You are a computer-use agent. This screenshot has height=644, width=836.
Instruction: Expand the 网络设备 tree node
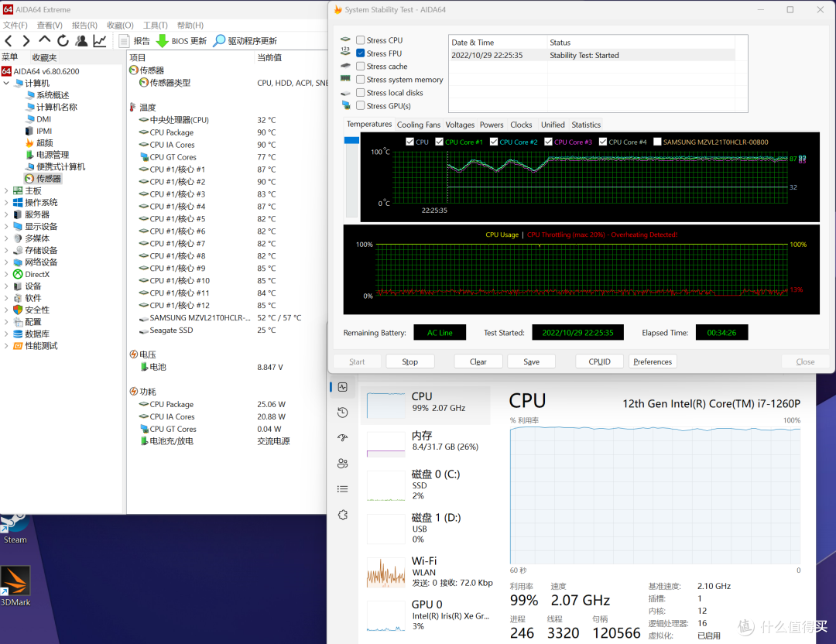6,262
